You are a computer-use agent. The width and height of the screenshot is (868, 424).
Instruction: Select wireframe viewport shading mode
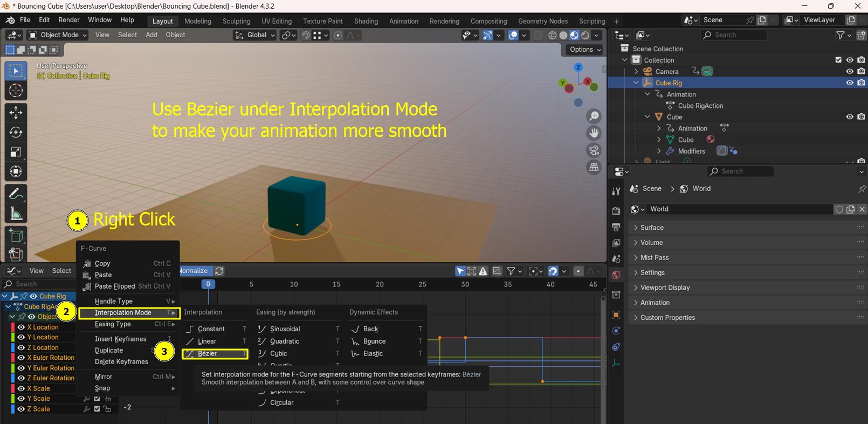click(x=553, y=35)
